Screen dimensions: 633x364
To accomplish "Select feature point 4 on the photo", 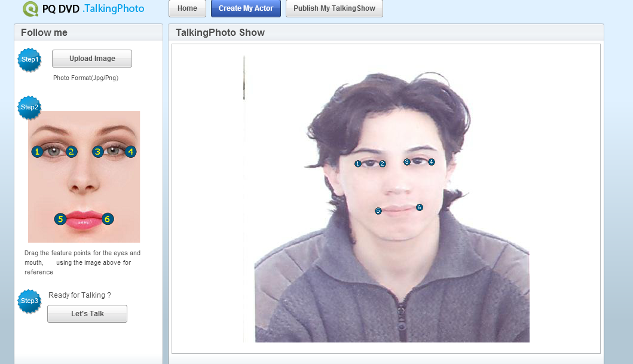I will coord(432,162).
